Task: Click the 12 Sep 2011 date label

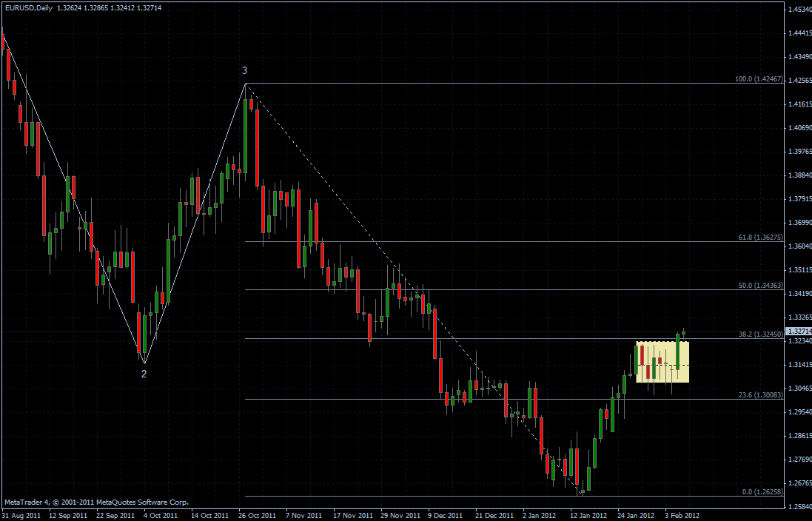Action: coord(68,515)
